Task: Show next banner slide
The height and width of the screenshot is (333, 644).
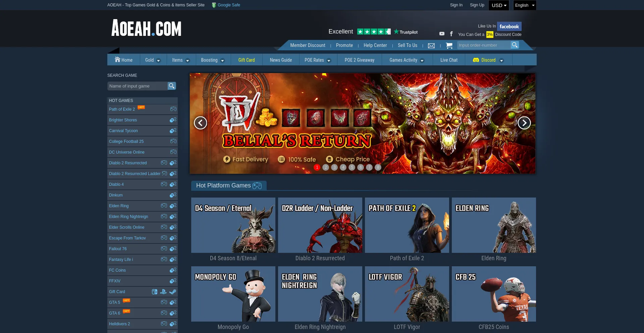Action: [524, 123]
